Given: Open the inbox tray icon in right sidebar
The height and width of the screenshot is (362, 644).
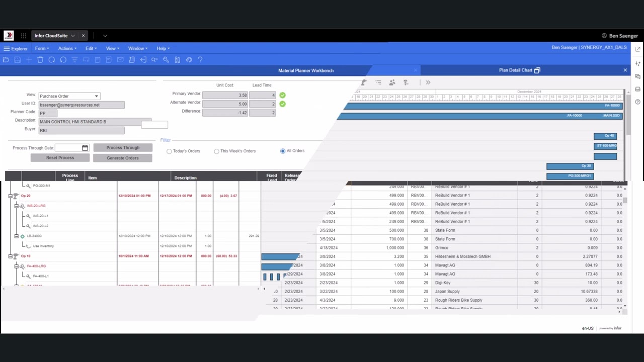Looking at the screenshot, I should point(637,89).
